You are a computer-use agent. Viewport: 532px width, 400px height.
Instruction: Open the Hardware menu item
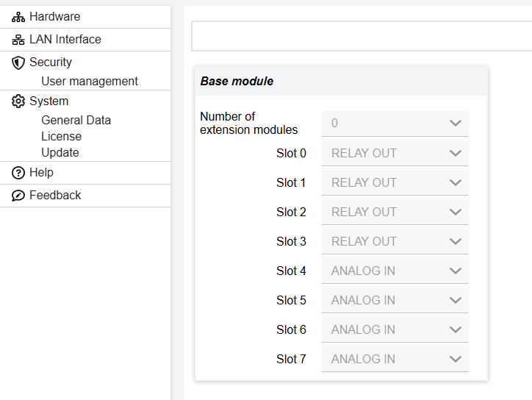54,17
